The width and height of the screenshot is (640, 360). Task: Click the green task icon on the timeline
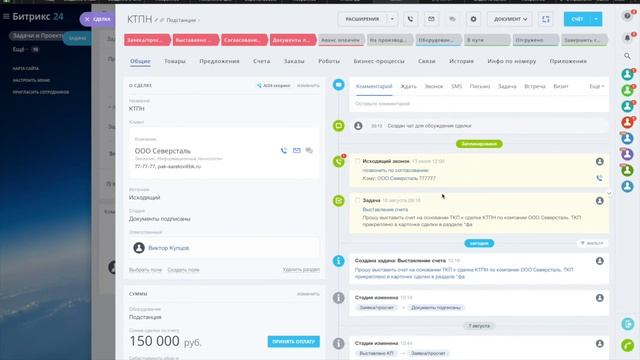point(338,201)
